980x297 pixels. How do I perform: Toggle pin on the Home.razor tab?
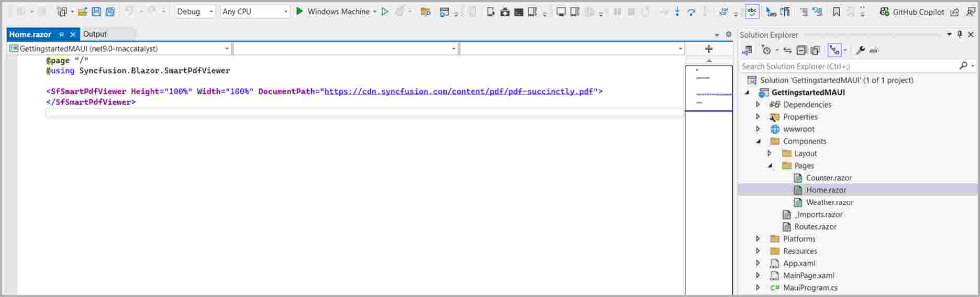[61, 35]
